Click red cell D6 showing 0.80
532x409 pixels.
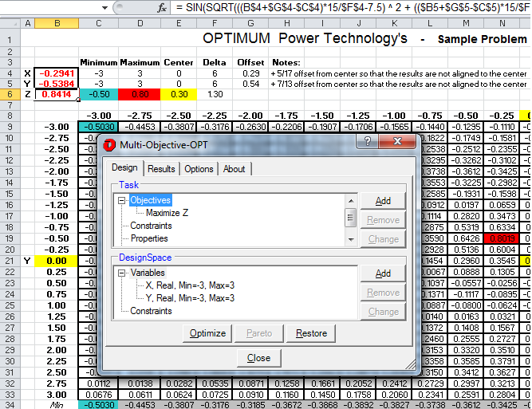point(140,94)
